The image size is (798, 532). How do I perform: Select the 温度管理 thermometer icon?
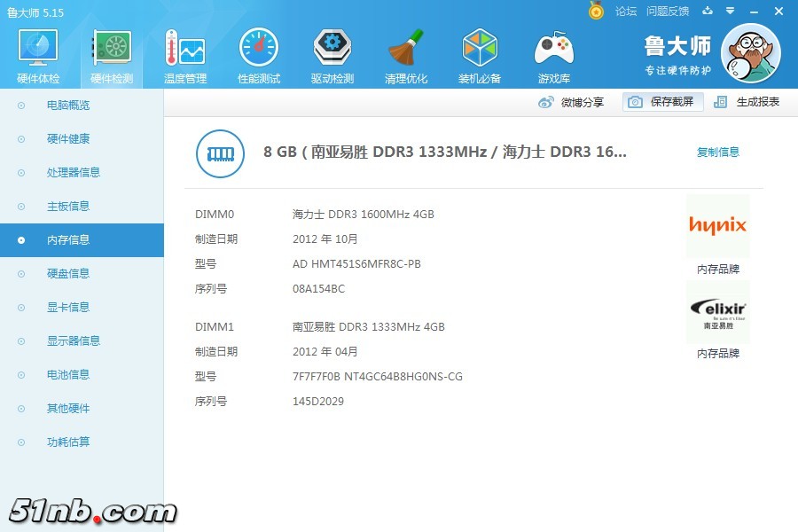point(184,50)
